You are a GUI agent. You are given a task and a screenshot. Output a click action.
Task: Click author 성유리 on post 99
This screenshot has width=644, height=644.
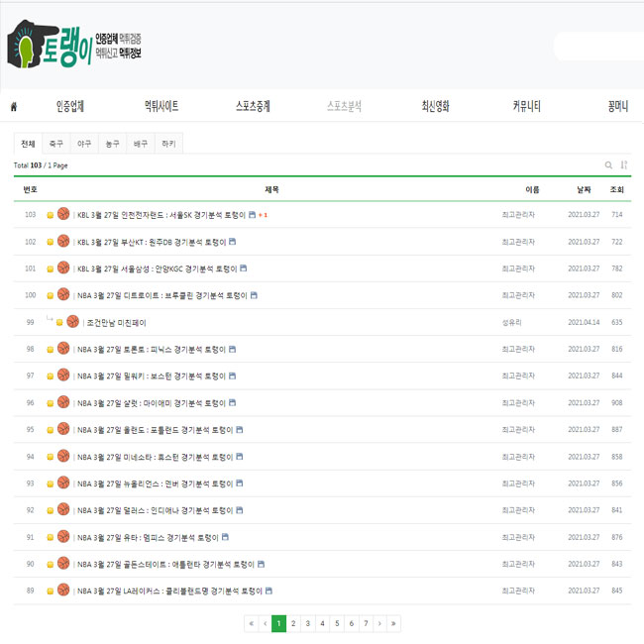[512, 322]
